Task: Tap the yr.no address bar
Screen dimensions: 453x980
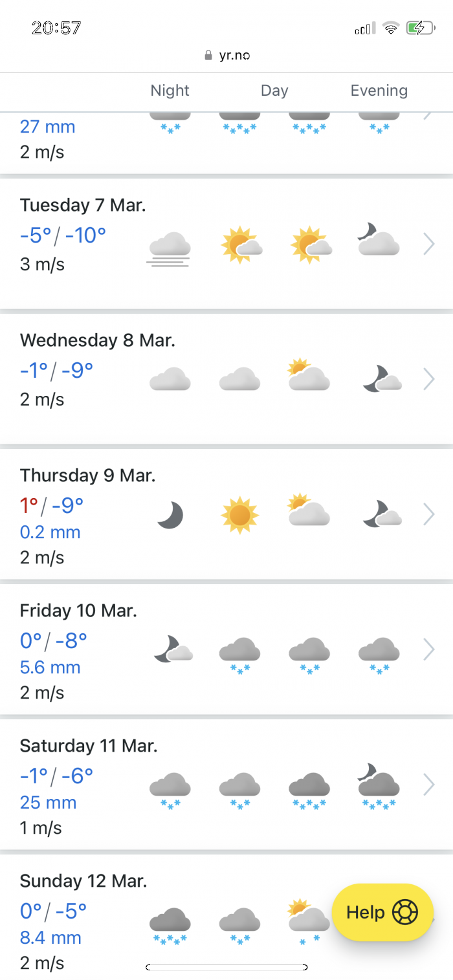Action: [x=226, y=55]
